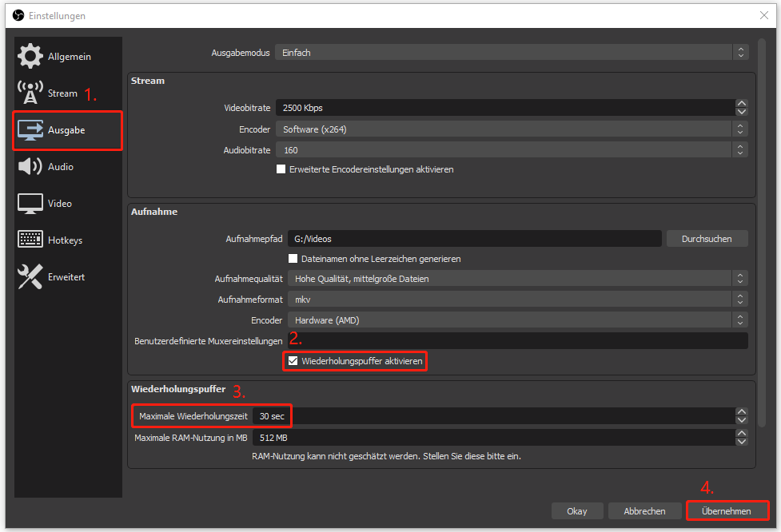Click the RAM-Nutzung kann nicht geschätzt werden text
This screenshot has height=532, width=781.
point(386,456)
